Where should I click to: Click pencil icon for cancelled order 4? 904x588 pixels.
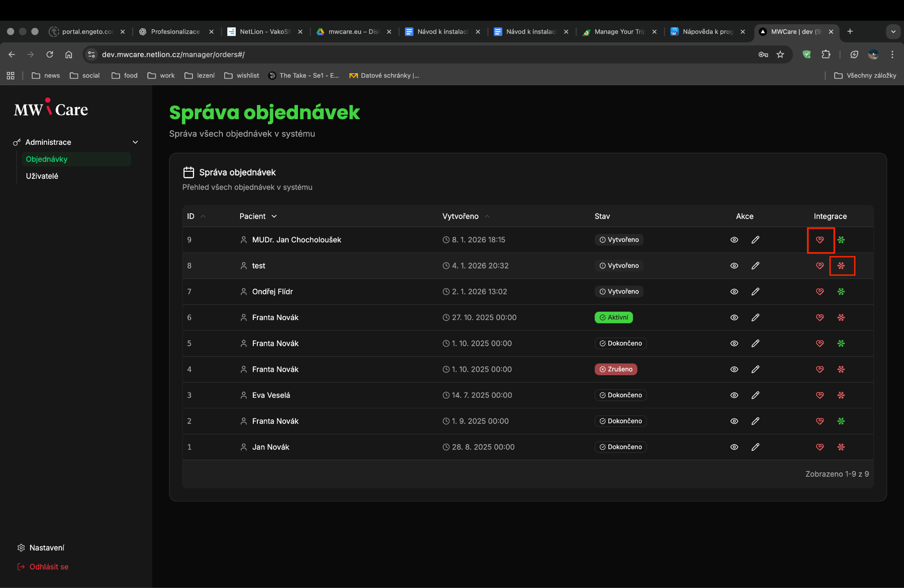click(755, 369)
